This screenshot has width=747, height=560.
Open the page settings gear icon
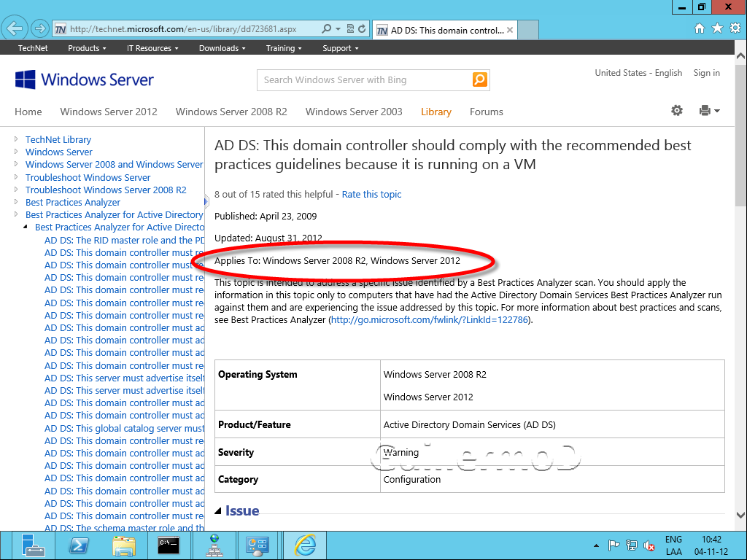(x=677, y=111)
